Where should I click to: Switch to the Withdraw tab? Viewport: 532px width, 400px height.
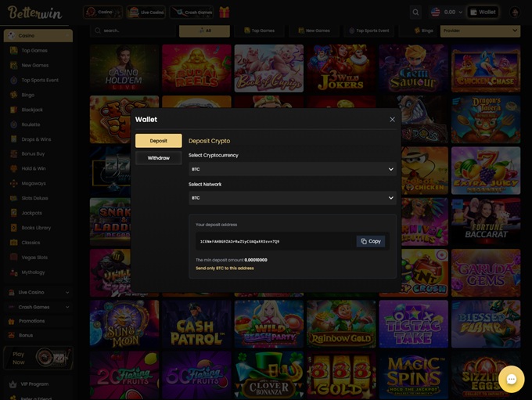[158, 157]
